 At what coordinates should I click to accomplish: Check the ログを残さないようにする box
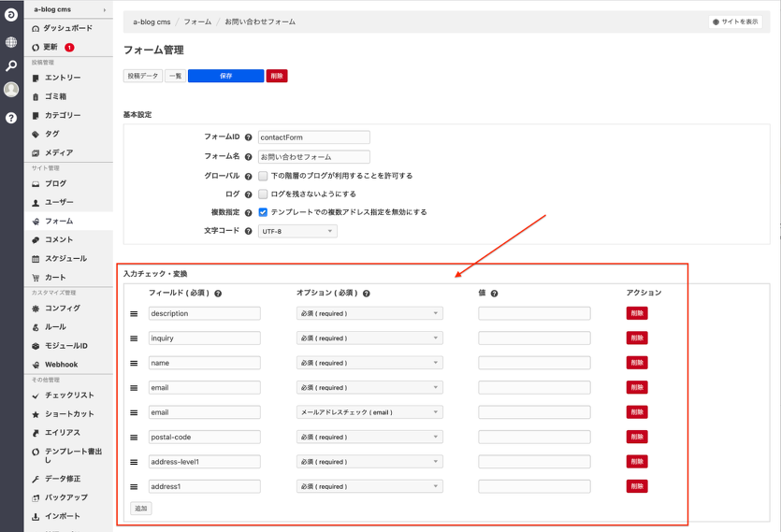[263, 194]
